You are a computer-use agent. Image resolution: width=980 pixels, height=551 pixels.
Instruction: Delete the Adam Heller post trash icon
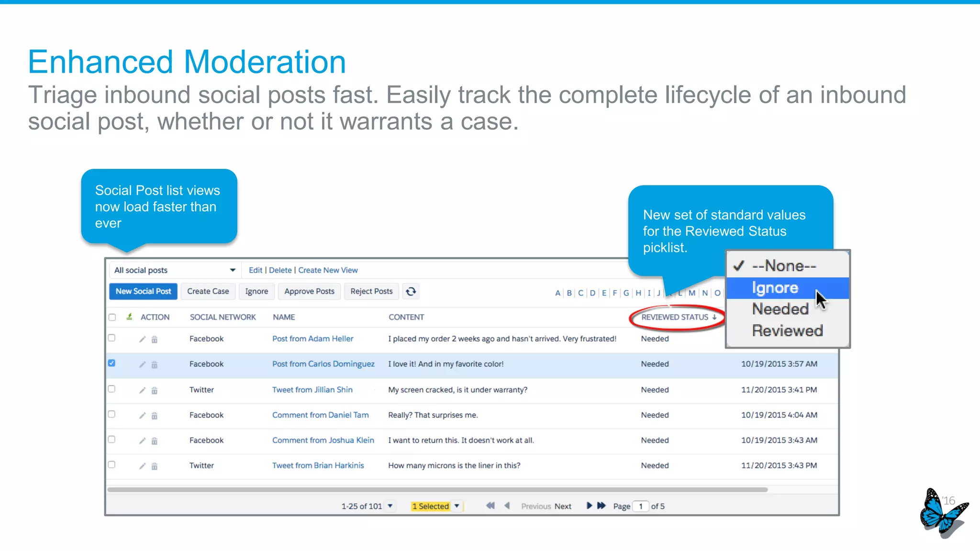[155, 340]
